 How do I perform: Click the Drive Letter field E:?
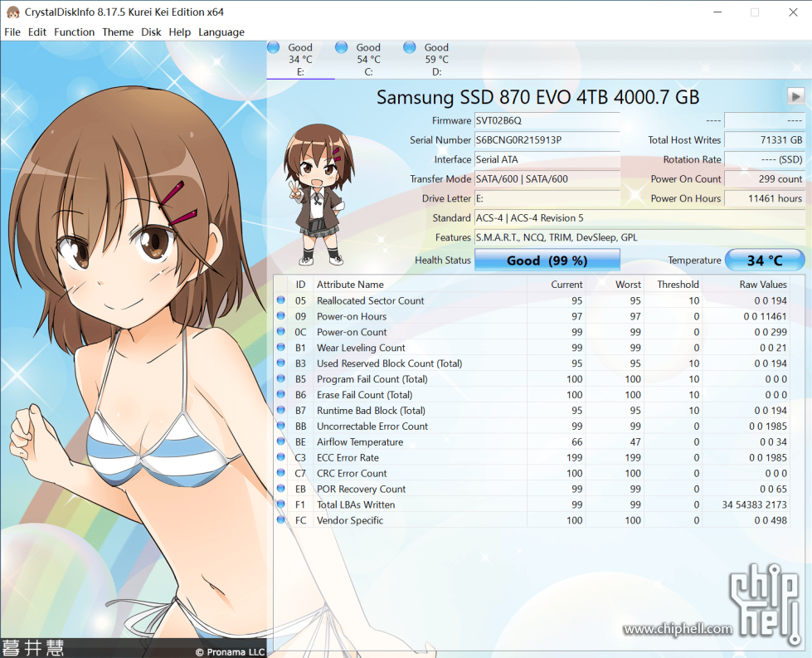tap(547, 198)
